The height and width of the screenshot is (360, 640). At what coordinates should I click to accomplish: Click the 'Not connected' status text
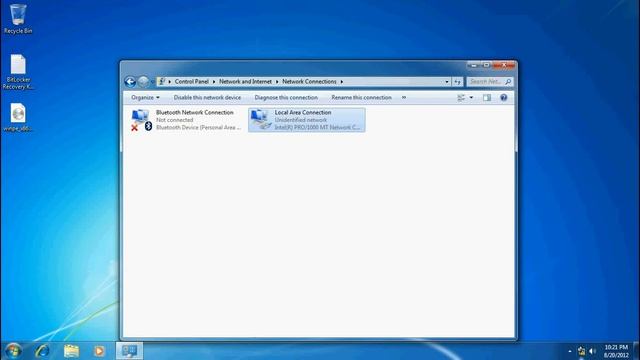(x=174, y=120)
